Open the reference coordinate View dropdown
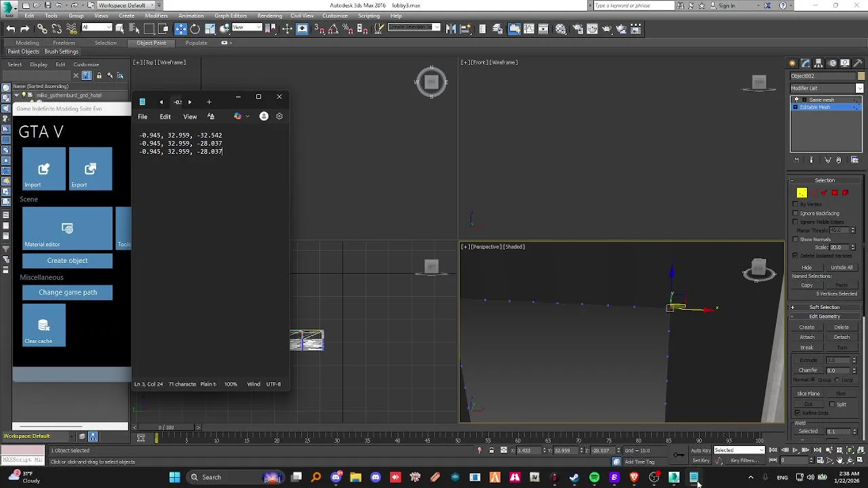Image resolution: width=868 pixels, height=488 pixels. pyautogui.click(x=247, y=28)
